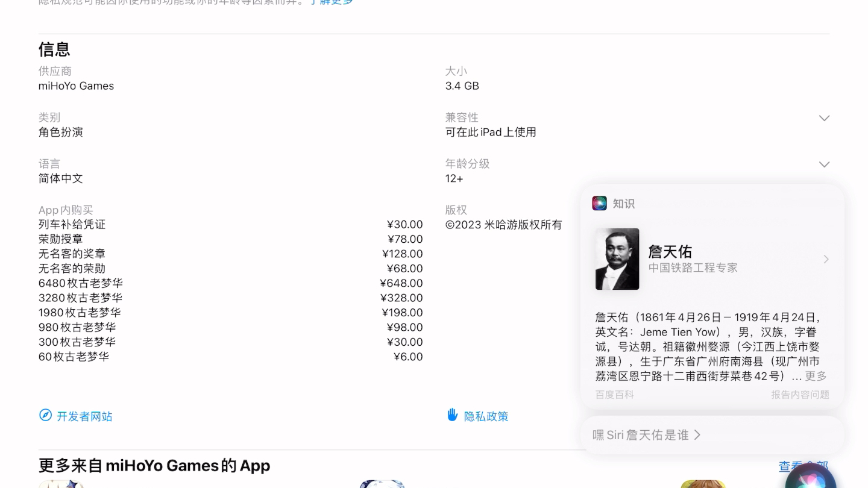868x488 pixels.
Task: Tap the ¥648.00 price
Action: [x=401, y=283]
